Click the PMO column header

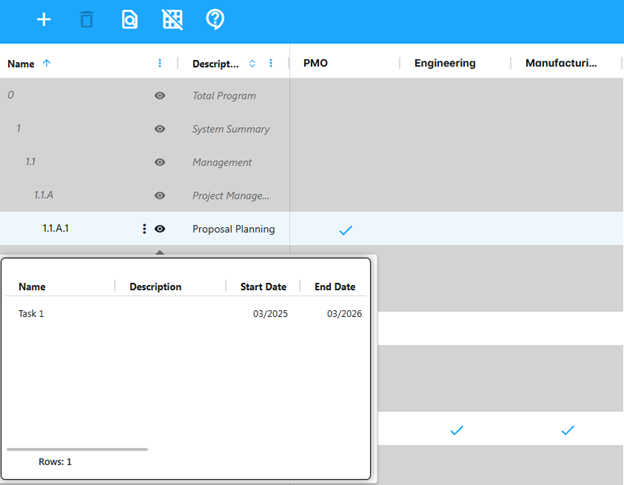[315, 63]
